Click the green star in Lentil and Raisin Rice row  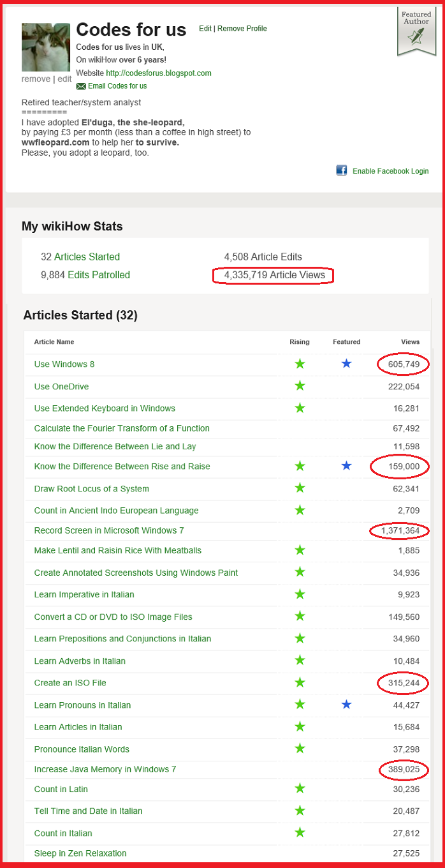click(300, 550)
